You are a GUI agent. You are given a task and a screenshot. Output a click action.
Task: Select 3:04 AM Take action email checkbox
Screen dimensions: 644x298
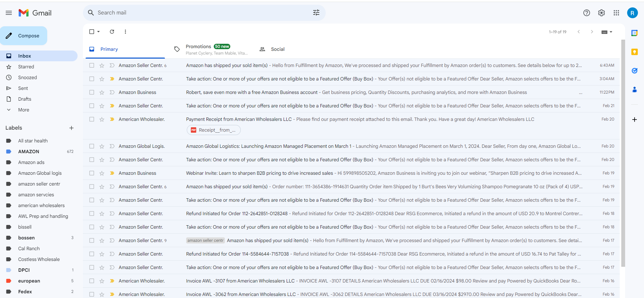92,79
